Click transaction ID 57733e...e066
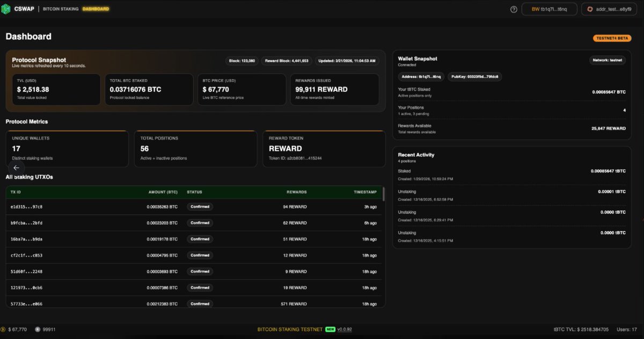This screenshot has width=644, height=339. 26,304
